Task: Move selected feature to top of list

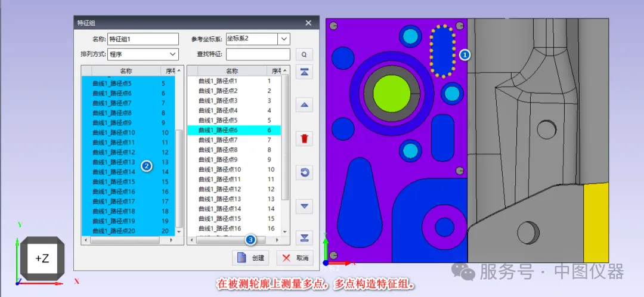Action: click(304, 72)
